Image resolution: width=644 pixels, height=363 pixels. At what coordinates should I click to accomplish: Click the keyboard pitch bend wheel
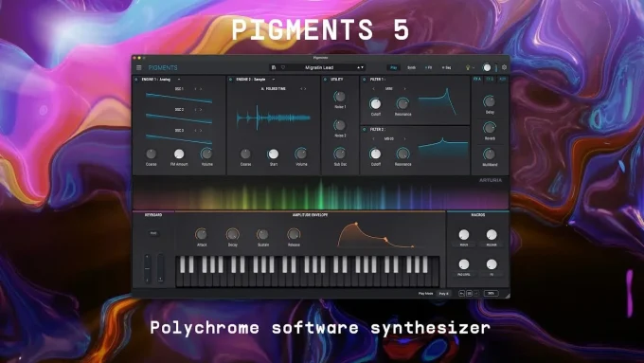coord(147,268)
